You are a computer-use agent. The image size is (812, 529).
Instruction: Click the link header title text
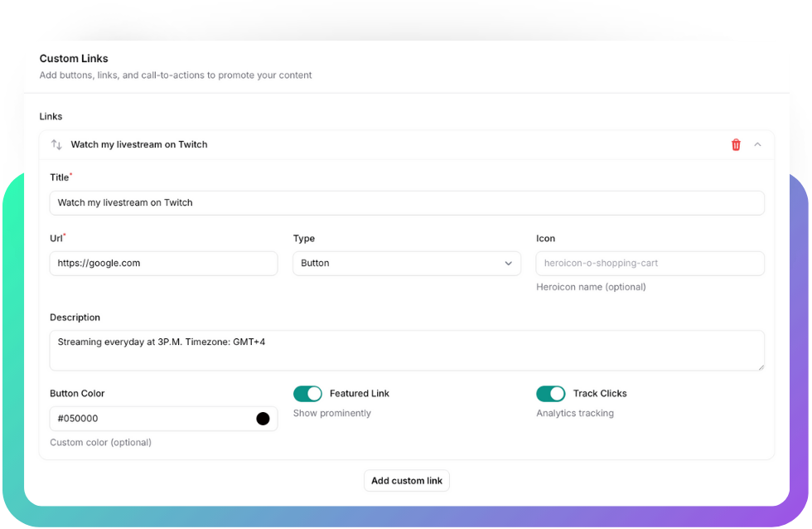click(139, 144)
